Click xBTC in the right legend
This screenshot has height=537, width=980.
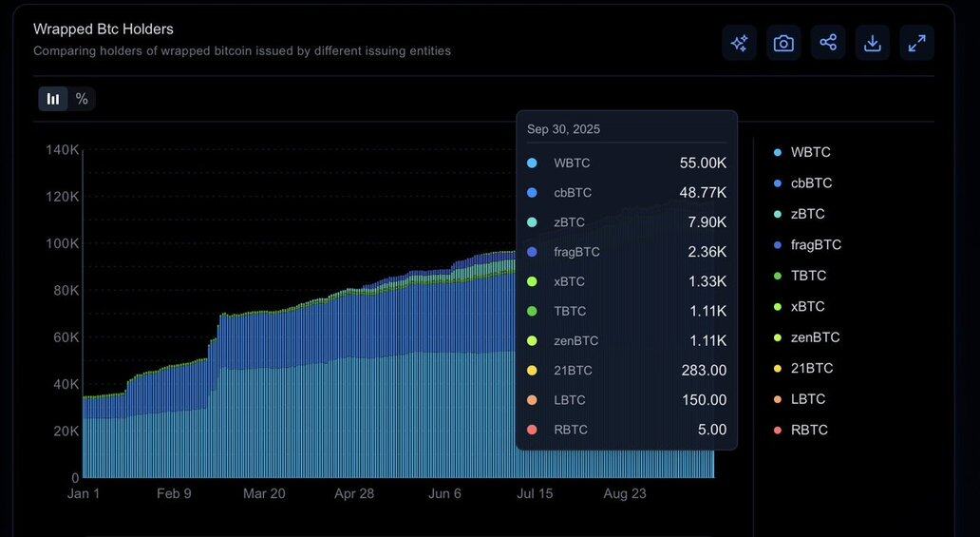click(x=807, y=307)
